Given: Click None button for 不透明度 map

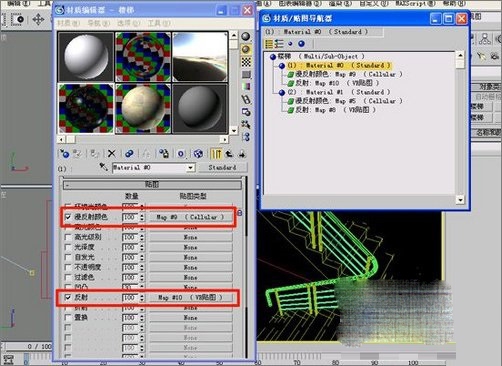Looking at the screenshot, I should [x=190, y=267].
